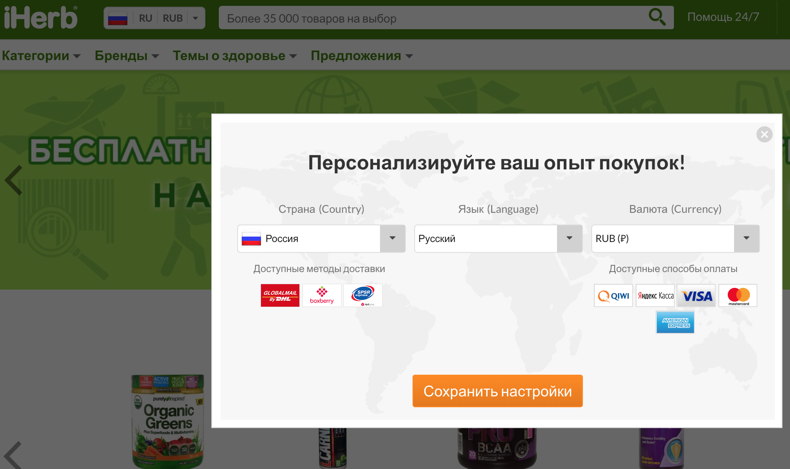790x469 pixels.
Task: Click the Страна (Country) label
Action: 321,209
